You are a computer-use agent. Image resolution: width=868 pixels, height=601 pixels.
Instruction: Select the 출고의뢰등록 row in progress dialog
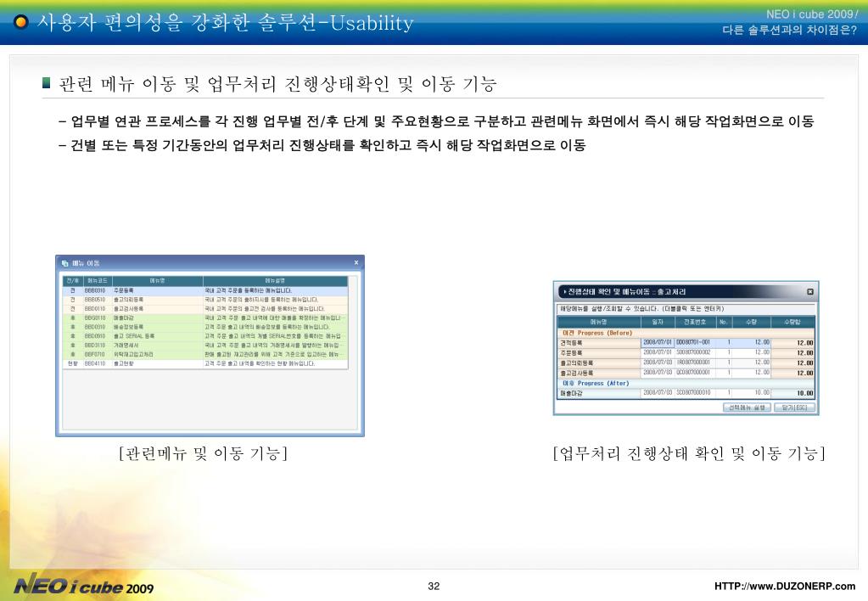tap(686, 362)
